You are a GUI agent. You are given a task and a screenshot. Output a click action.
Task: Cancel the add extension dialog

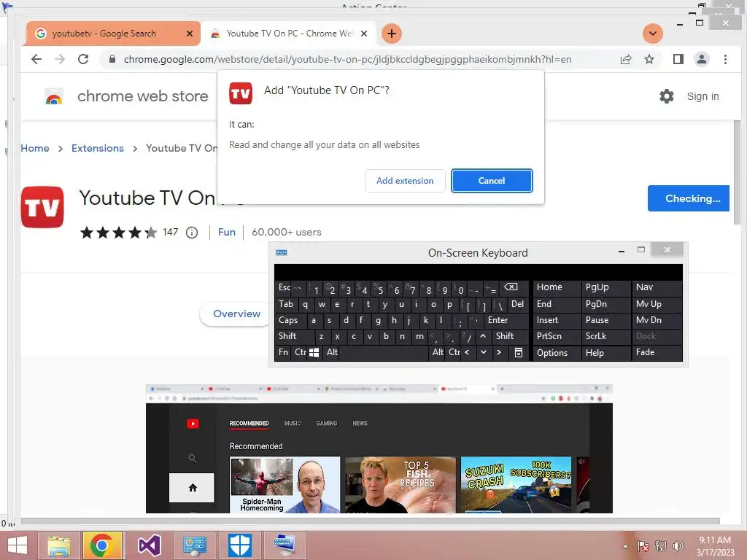tap(492, 181)
